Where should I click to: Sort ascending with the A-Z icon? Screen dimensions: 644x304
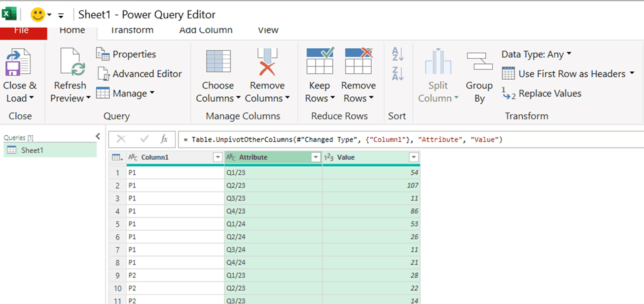398,54
